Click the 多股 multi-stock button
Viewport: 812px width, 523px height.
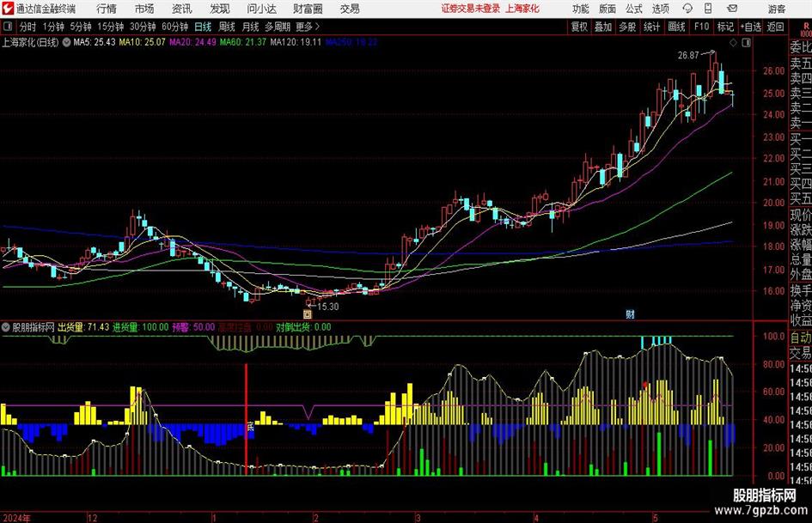coord(627,27)
